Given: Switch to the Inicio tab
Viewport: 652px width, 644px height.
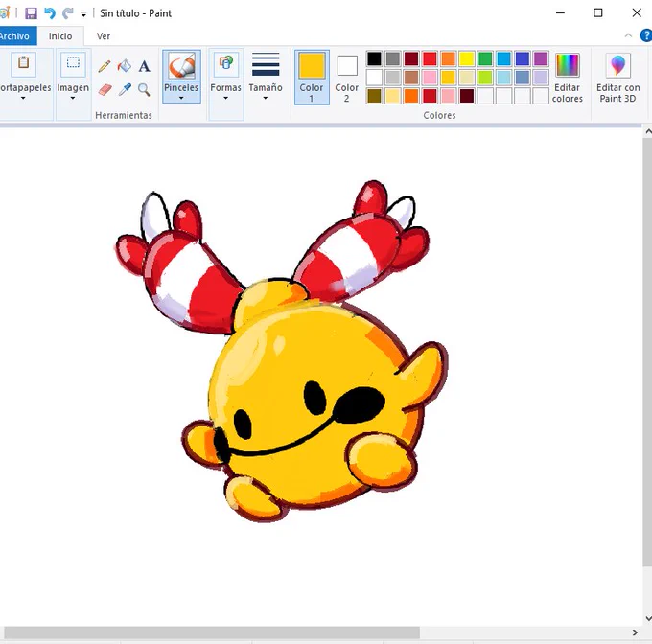Looking at the screenshot, I should click(x=60, y=36).
